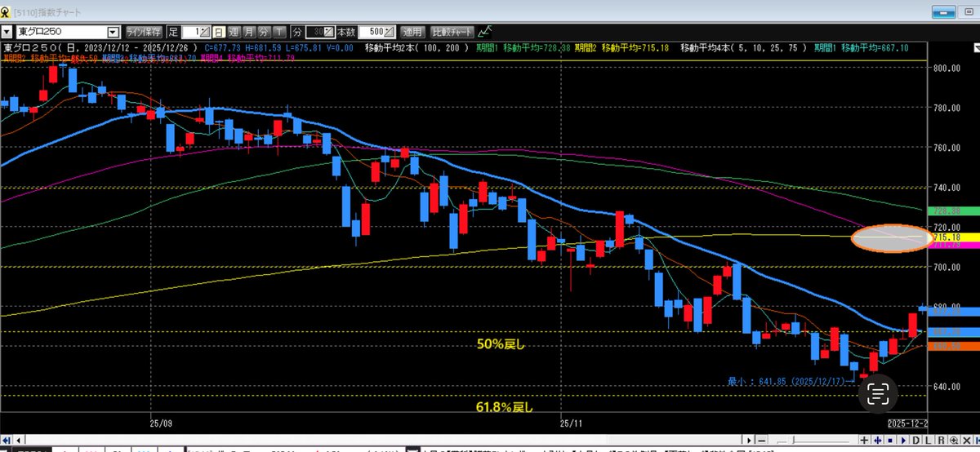Click the 本数 field showing 500
The height and width of the screenshot is (452, 980).
(372, 32)
